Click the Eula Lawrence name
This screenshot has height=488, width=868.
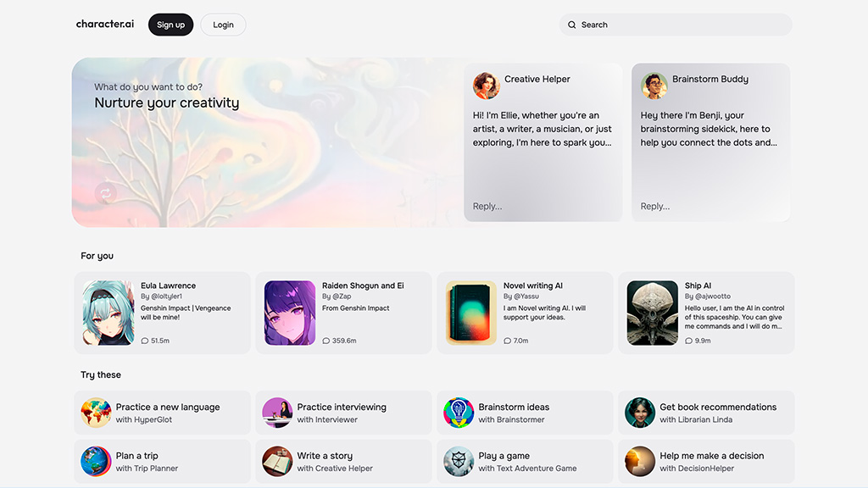pos(169,286)
